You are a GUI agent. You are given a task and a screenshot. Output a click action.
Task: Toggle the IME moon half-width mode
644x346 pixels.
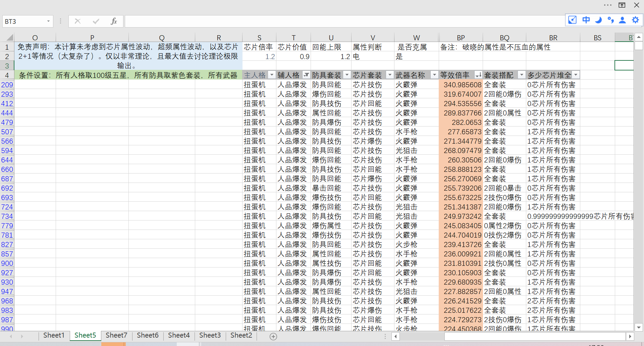tap(598, 20)
